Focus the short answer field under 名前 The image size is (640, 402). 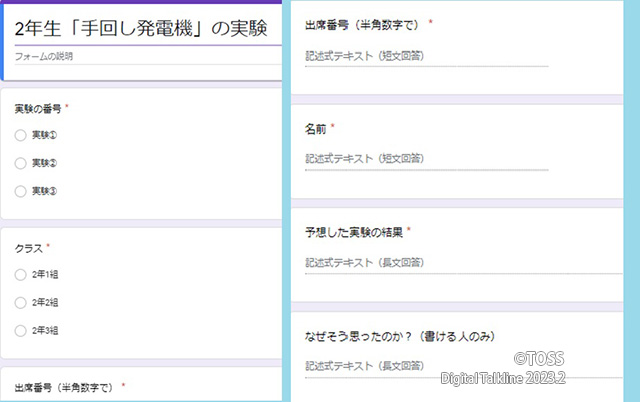tap(426, 159)
